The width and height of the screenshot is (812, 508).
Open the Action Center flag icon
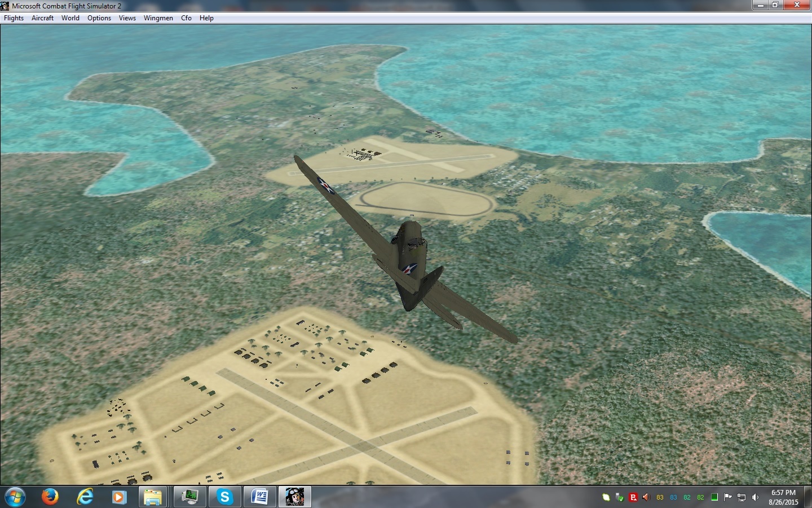[x=727, y=497]
